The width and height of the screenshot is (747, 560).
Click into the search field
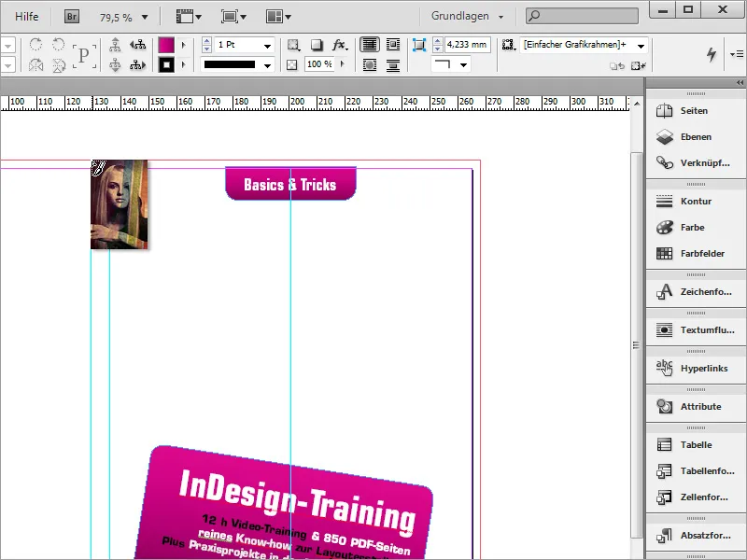click(582, 16)
